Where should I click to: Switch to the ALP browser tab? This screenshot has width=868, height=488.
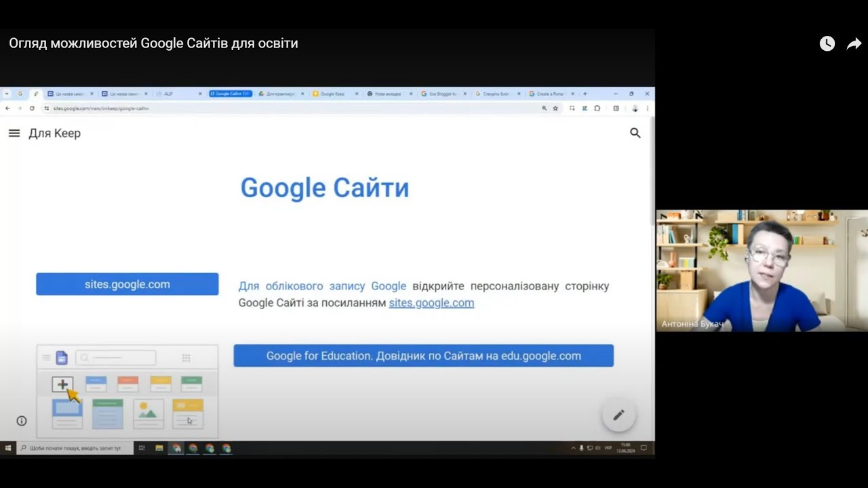[179, 94]
